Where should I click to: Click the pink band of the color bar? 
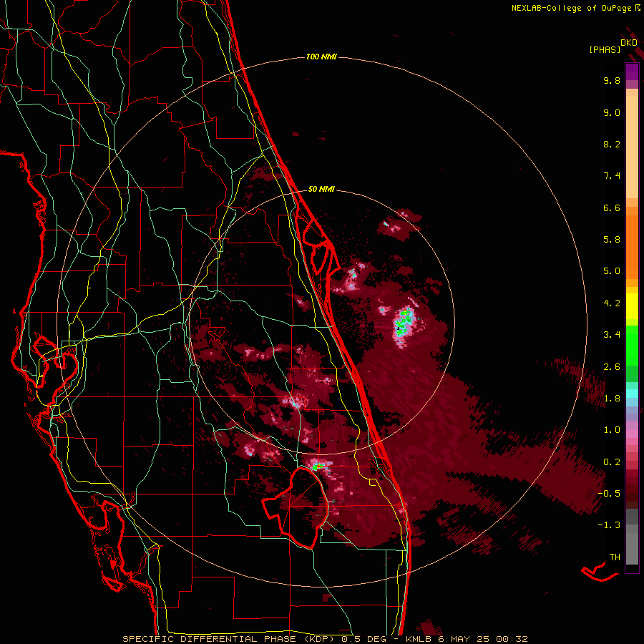point(632,434)
